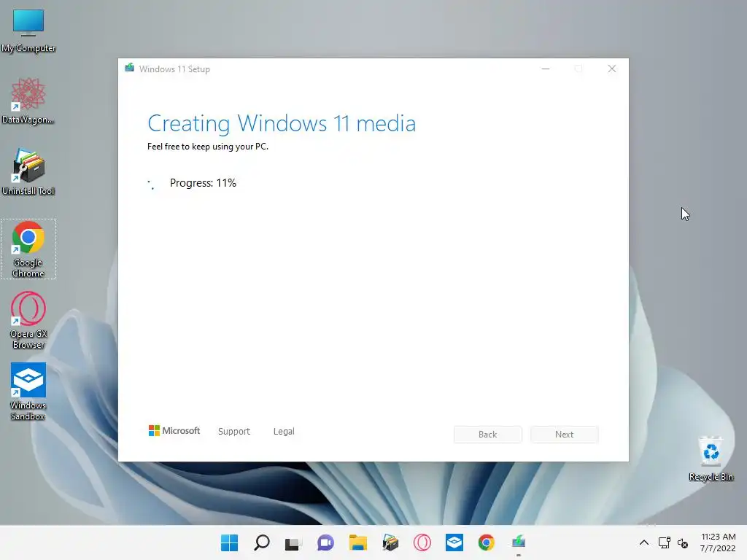Open network status tray icon
The width and height of the screenshot is (747, 560).
click(x=664, y=542)
